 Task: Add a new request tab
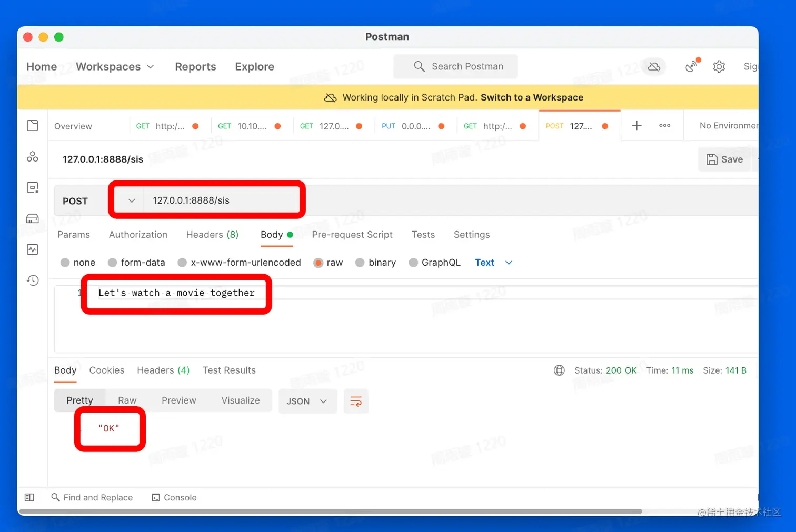coord(637,125)
